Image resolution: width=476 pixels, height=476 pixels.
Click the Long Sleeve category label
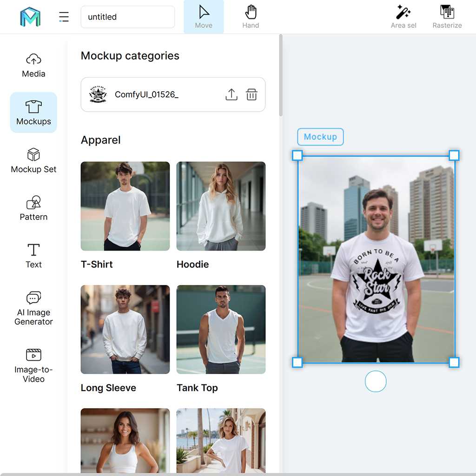[108, 388]
